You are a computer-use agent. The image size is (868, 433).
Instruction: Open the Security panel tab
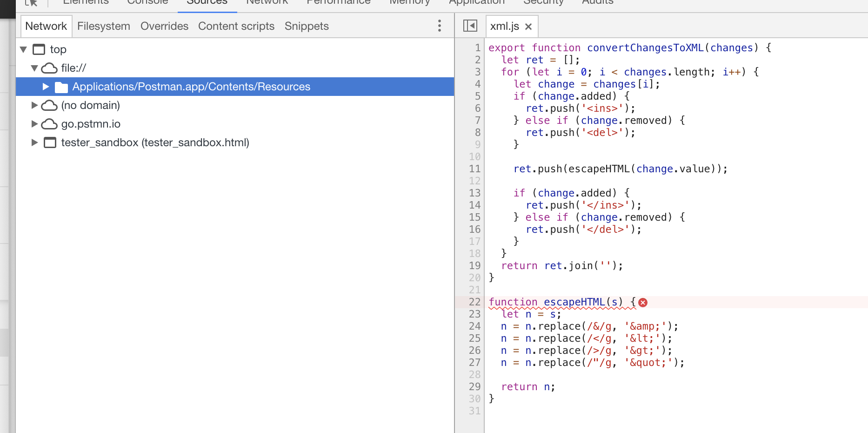tap(543, 3)
